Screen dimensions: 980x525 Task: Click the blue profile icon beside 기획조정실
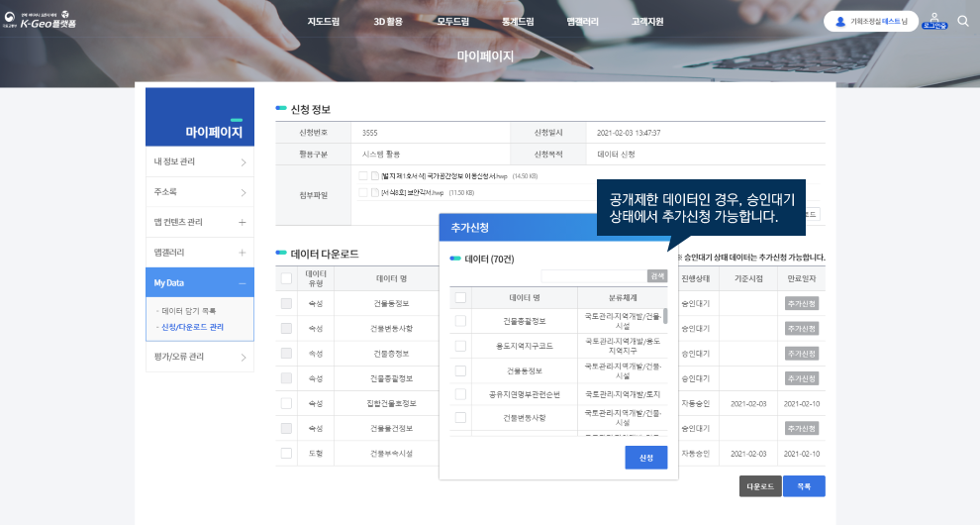coord(841,21)
